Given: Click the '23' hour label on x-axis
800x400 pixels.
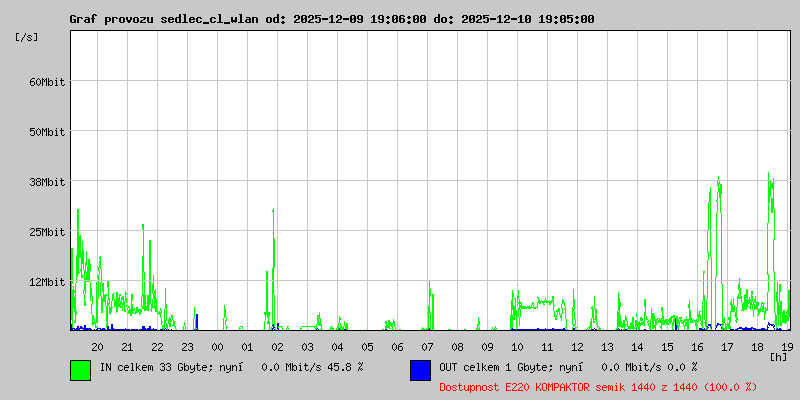Looking at the screenshot, I should [x=187, y=347].
